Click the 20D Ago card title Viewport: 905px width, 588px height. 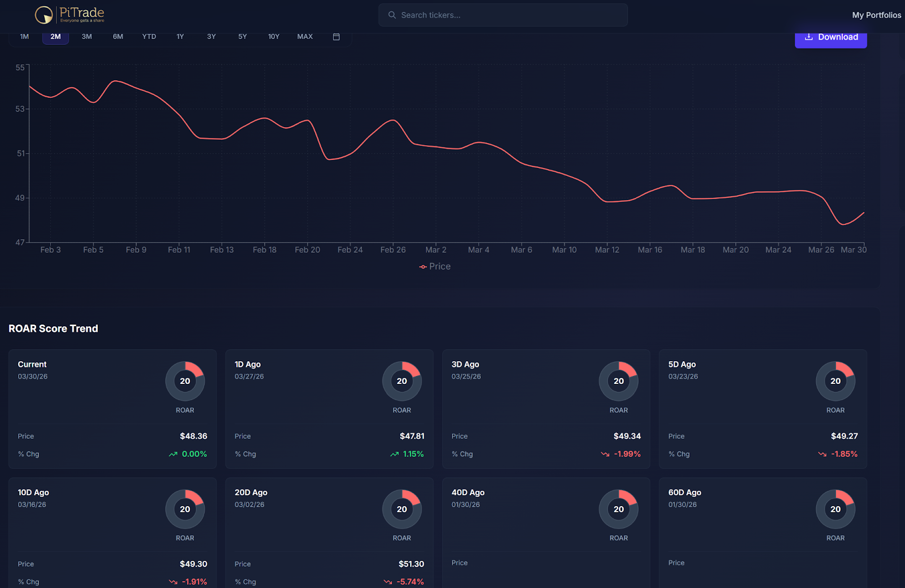click(x=251, y=493)
